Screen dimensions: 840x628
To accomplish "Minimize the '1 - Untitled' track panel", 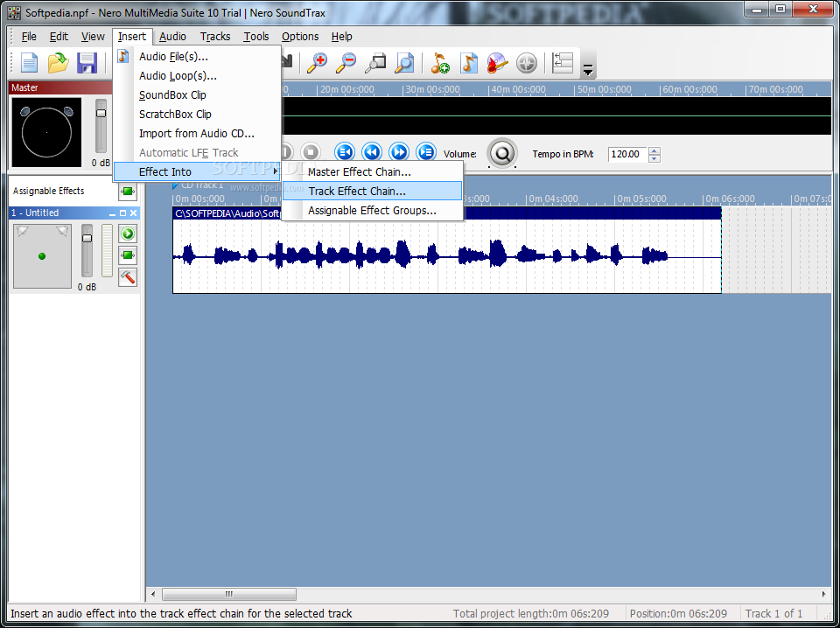I will tap(113, 213).
